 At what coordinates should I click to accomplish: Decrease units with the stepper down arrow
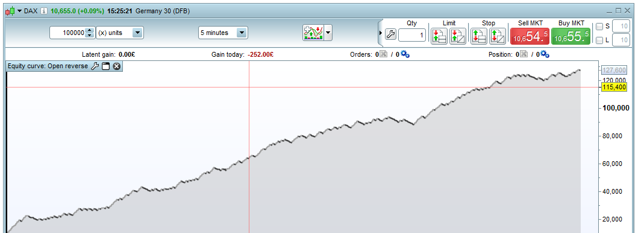[90, 36]
